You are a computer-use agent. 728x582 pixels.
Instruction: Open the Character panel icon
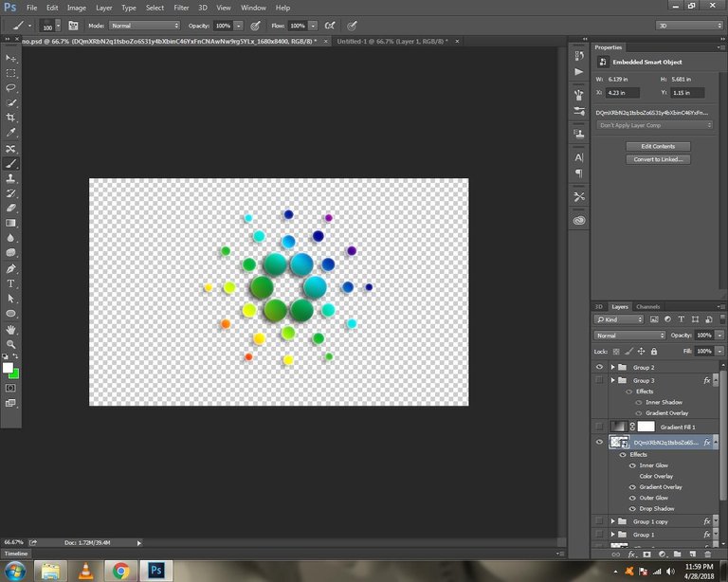click(579, 157)
